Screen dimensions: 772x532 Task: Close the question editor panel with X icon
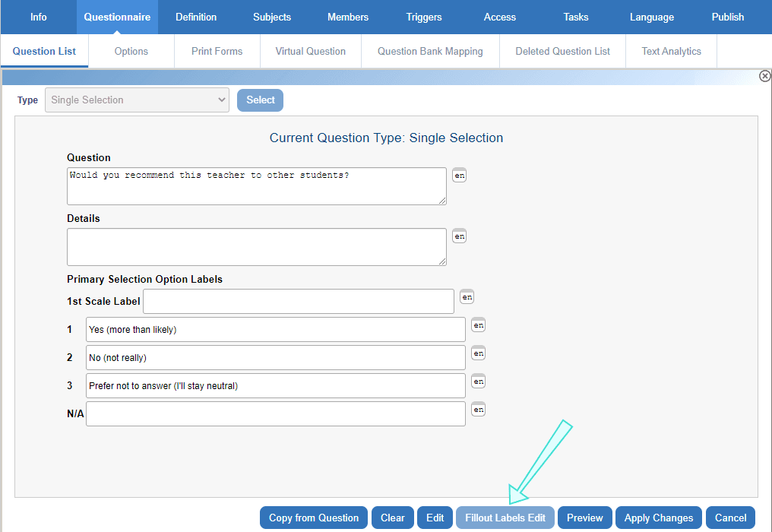[x=764, y=76]
